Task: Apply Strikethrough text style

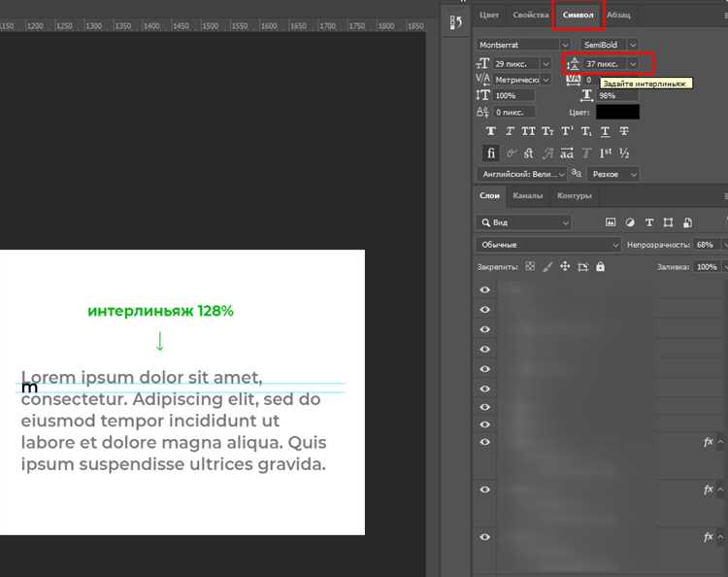Action: coord(624,131)
